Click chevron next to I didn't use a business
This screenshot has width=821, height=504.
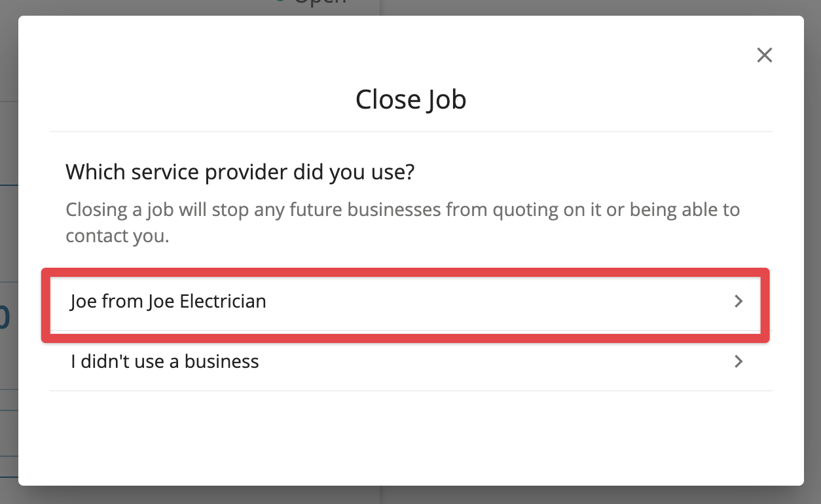click(x=739, y=361)
